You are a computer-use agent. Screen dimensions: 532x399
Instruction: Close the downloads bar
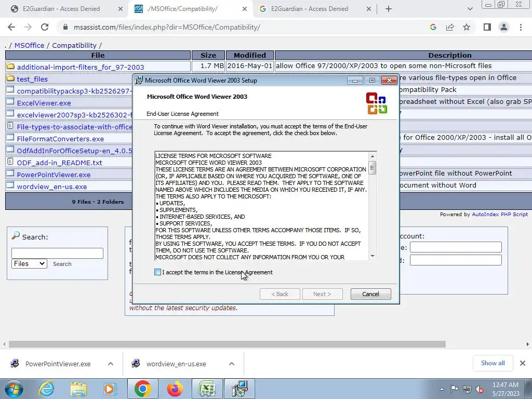click(523, 363)
